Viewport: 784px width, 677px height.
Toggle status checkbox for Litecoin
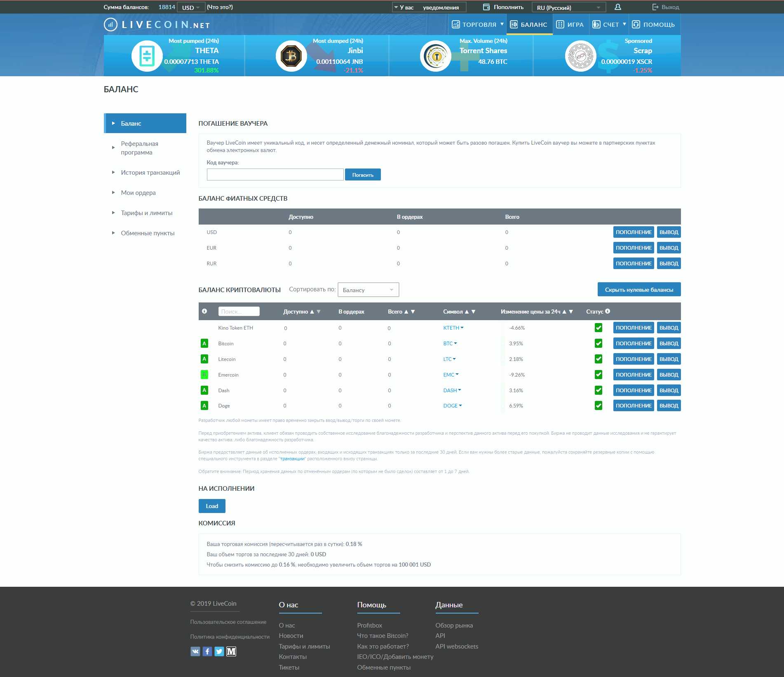click(x=599, y=359)
